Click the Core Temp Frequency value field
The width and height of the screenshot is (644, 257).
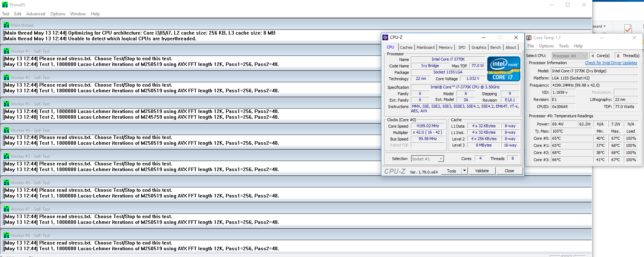594,85
